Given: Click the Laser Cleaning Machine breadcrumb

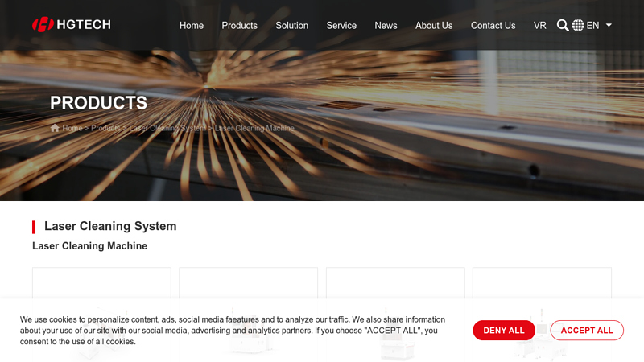Looking at the screenshot, I should click(254, 129).
